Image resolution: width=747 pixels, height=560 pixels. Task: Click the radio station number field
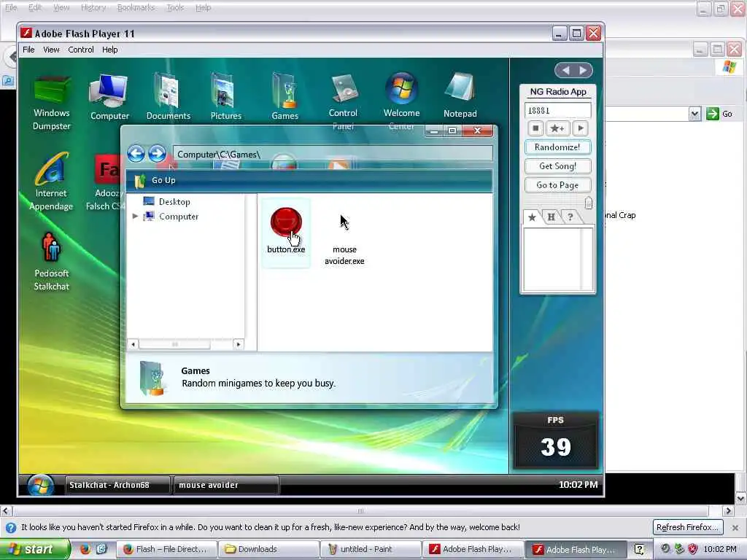coord(557,111)
